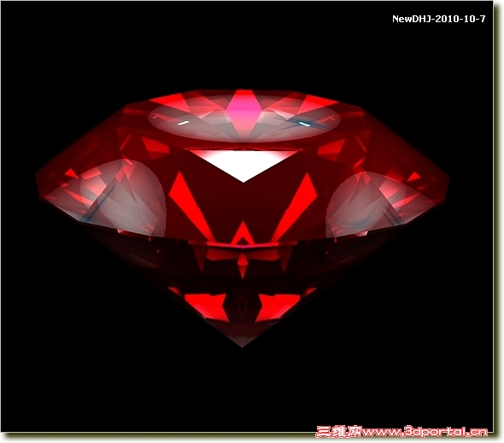Click the NewDHJ-2010-10-7 caption text
This screenshot has height=443, width=504.
click(x=438, y=19)
